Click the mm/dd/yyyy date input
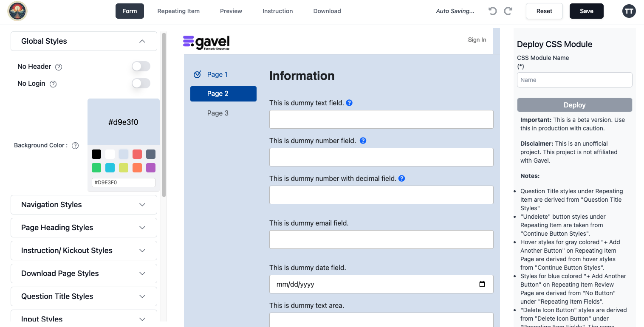Screen dimensions: 644x327 point(381,284)
